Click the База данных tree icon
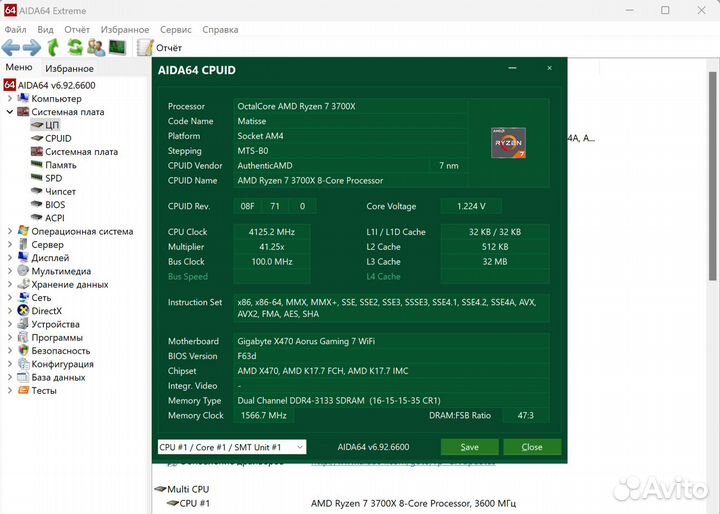Screen dimensions: 720x514 23,377
